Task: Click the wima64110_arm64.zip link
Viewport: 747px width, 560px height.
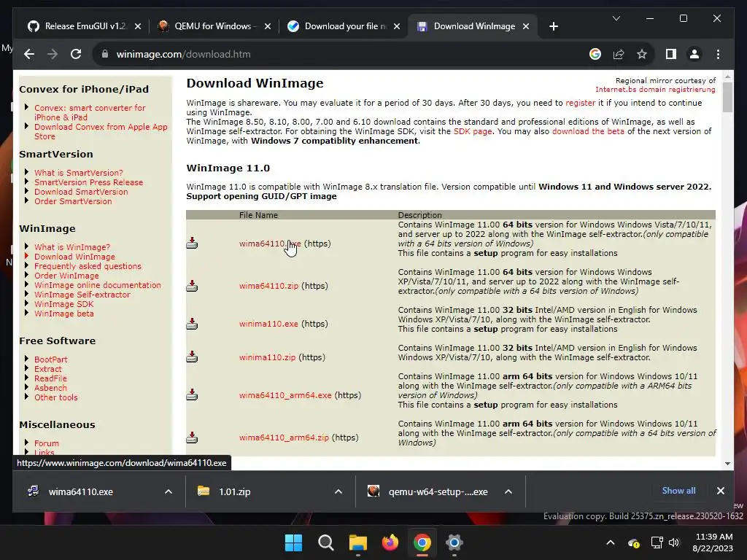Action: [284, 437]
